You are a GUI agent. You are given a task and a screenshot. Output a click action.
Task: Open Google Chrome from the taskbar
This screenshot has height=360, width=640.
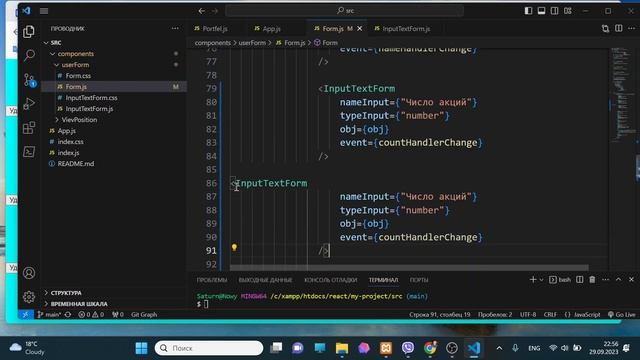point(430,348)
